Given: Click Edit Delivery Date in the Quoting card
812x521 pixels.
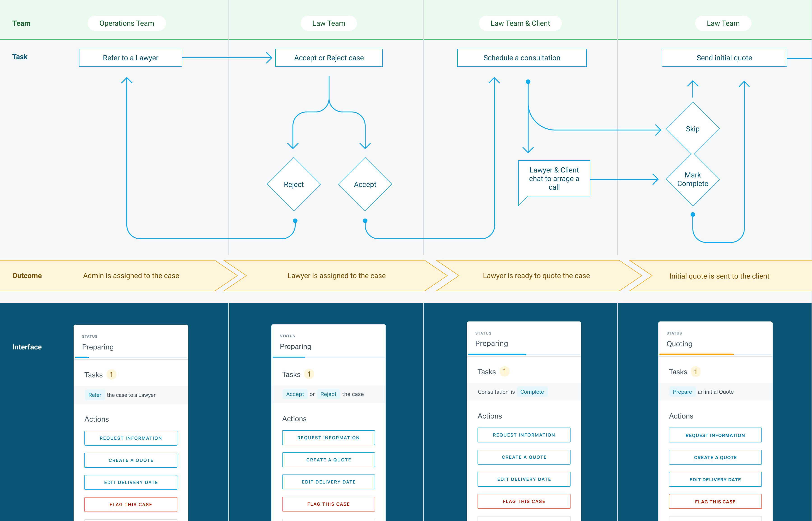Looking at the screenshot, I should 715,480.
